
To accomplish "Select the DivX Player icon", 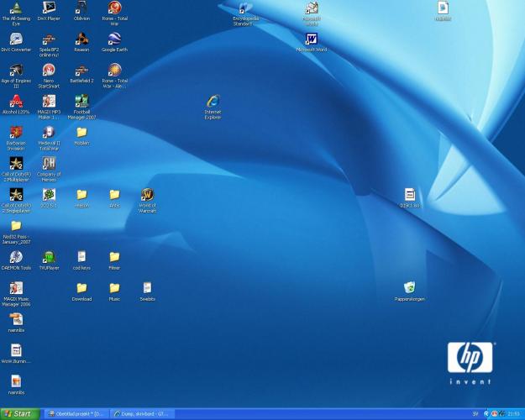I will (49, 8).
